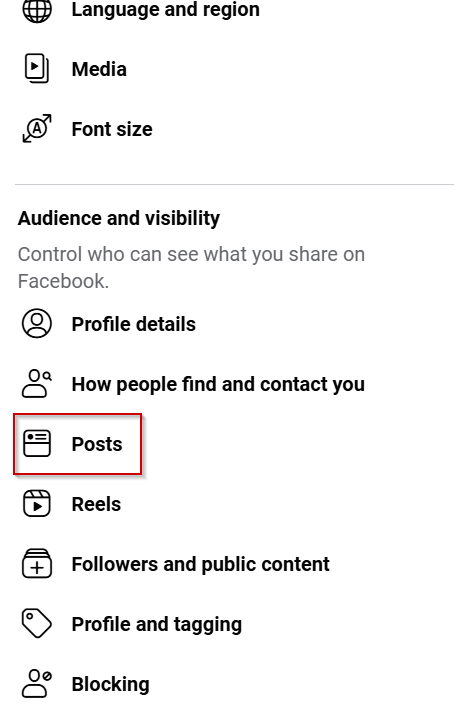Image resolution: width=460 pixels, height=708 pixels.
Task: Select the Font size option
Action: pos(112,129)
